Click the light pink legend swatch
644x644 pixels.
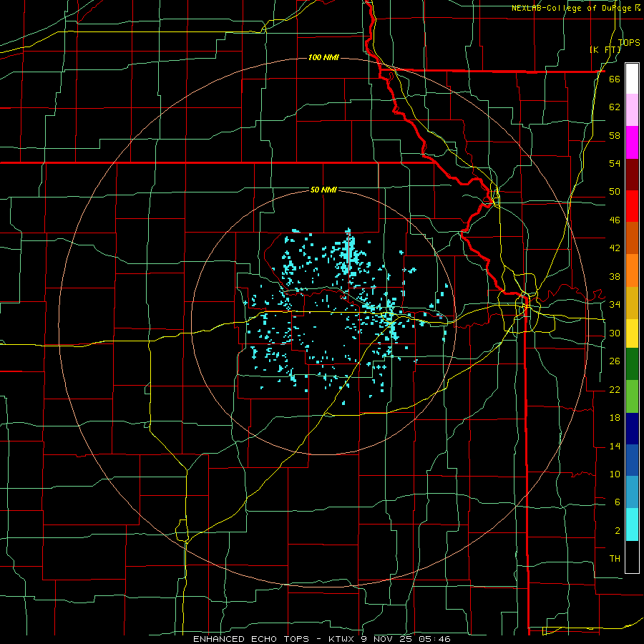pos(632,109)
